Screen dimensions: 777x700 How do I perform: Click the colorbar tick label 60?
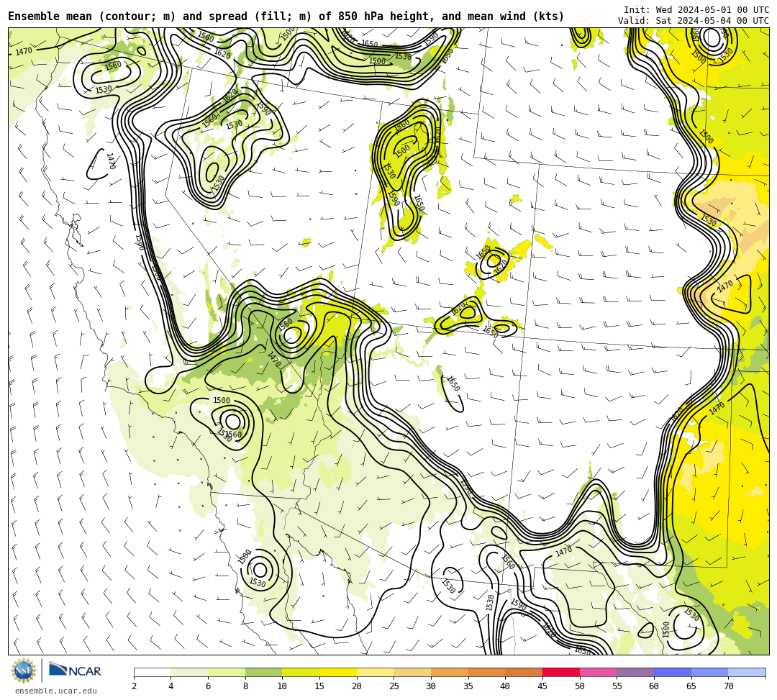click(654, 686)
